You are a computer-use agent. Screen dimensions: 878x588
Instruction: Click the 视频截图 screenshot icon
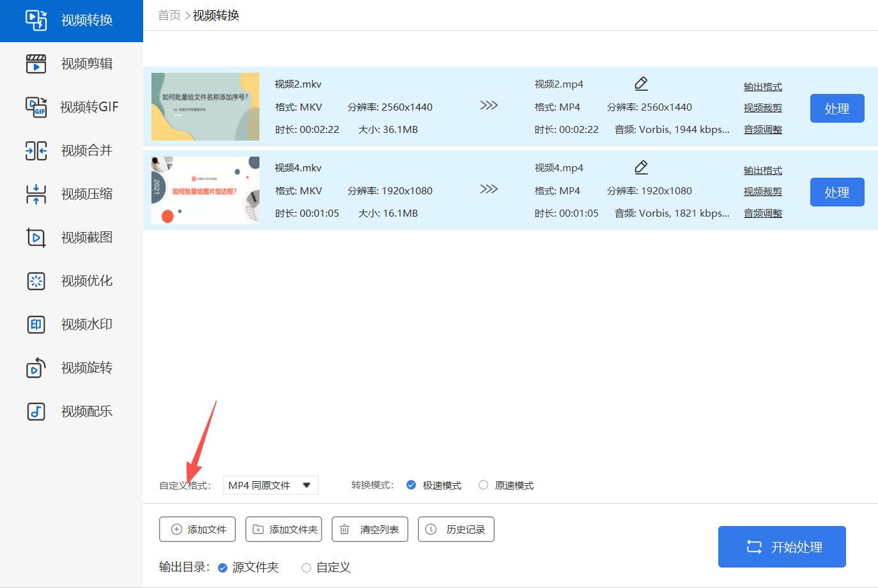click(36, 237)
